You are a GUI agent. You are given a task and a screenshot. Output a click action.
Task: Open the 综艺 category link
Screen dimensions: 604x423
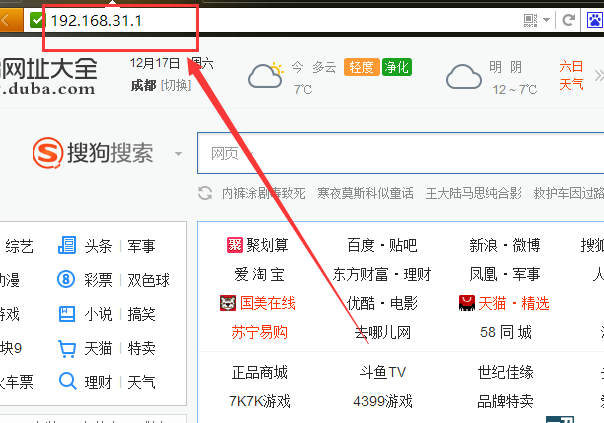(x=19, y=246)
